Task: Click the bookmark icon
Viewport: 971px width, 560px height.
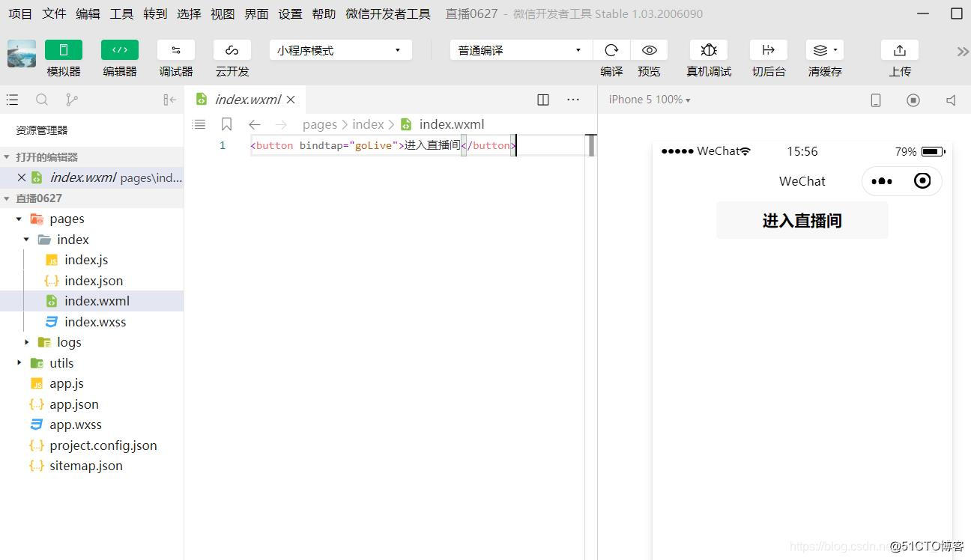Action: point(227,124)
